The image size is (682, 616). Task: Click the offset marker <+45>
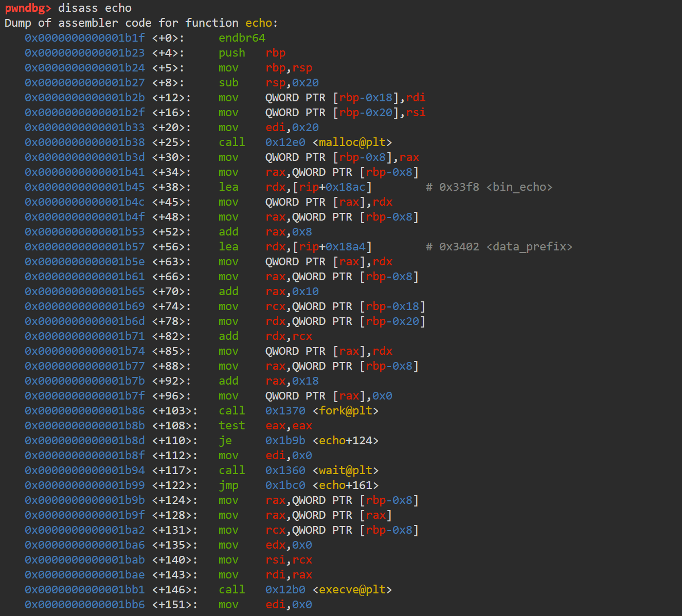[172, 202]
